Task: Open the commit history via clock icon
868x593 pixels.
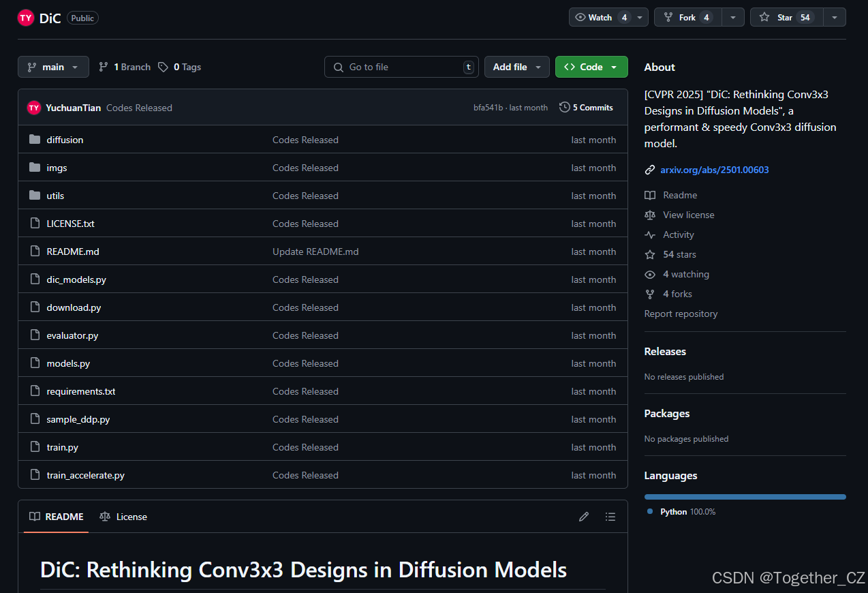Action: pos(564,107)
